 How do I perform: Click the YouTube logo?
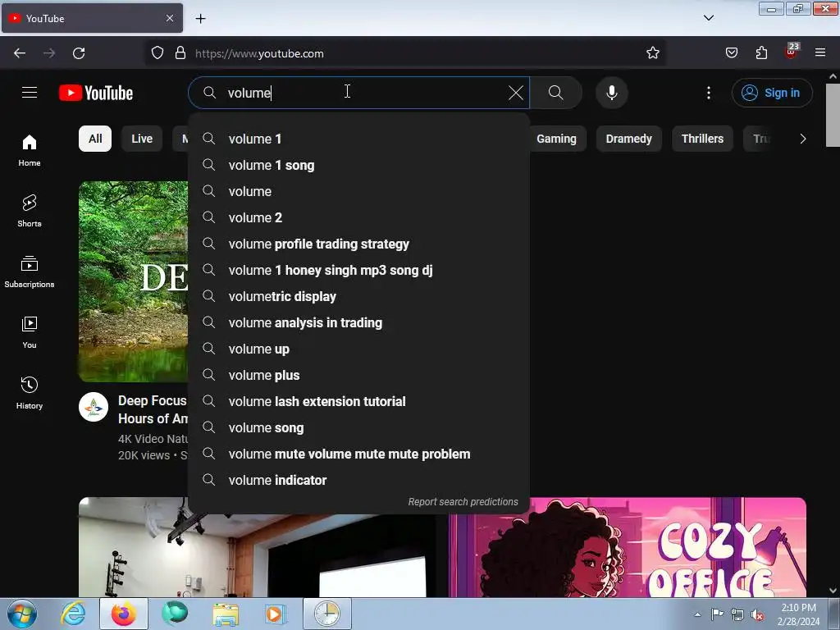tap(96, 93)
